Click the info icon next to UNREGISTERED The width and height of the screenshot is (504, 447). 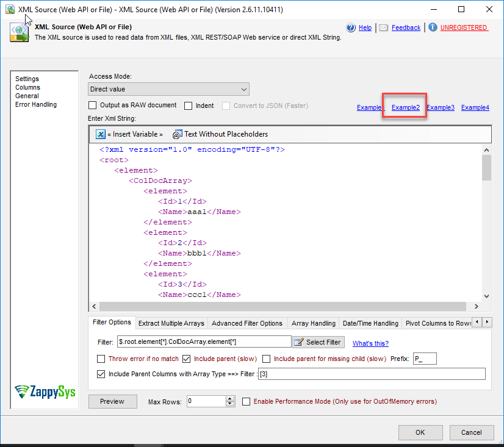point(433,27)
